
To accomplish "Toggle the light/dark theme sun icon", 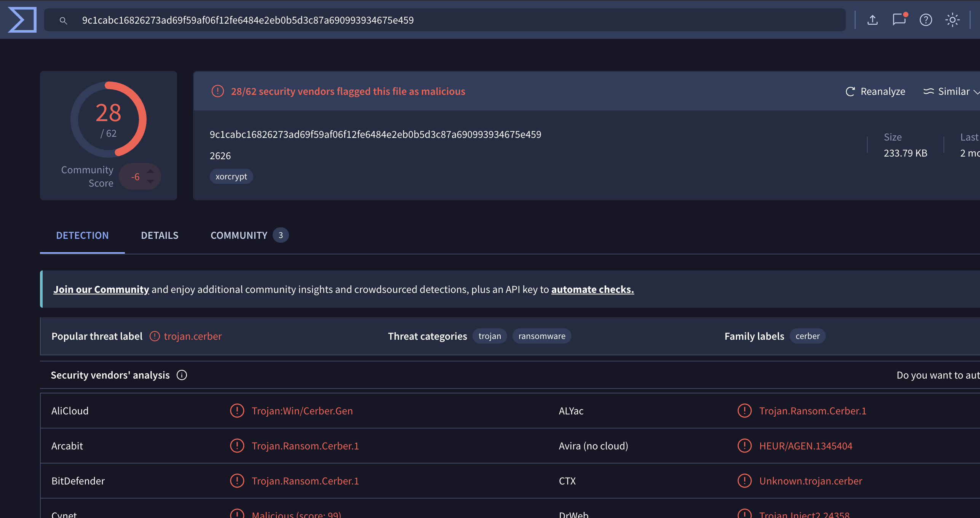I will coord(952,20).
